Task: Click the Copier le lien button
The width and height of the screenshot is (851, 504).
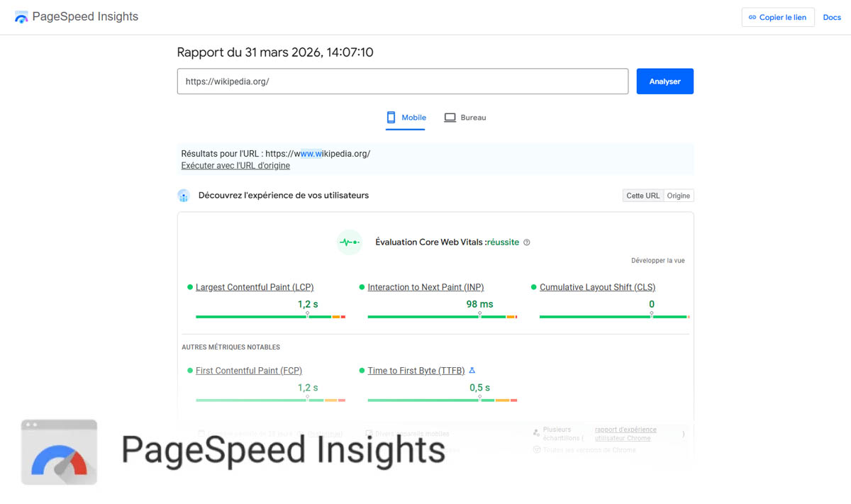Action: 778,18
